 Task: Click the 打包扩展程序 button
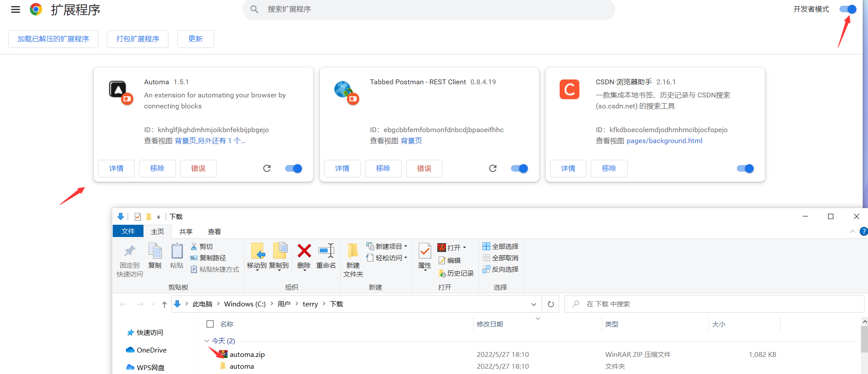[x=138, y=39]
